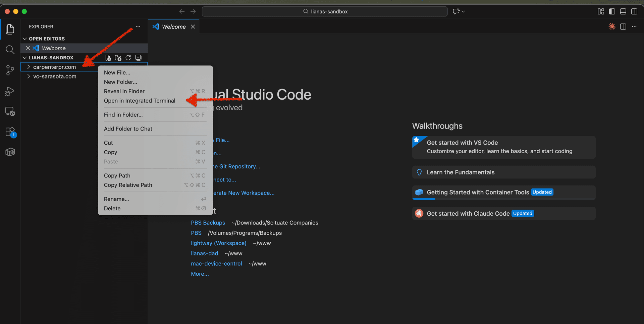Open the Remote Explorer view
Image resolution: width=644 pixels, height=324 pixels.
(10, 111)
